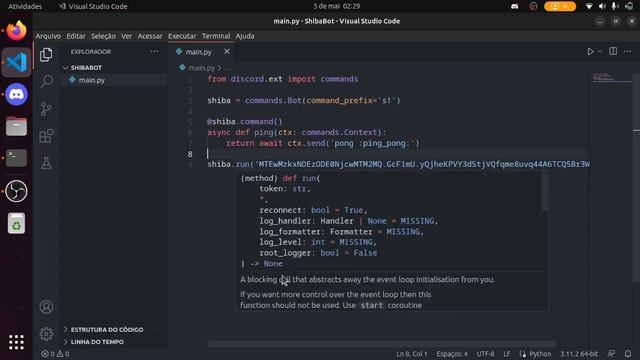640x360 pixels.
Task: Open the Ajuda menu
Action: click(245, 36)
